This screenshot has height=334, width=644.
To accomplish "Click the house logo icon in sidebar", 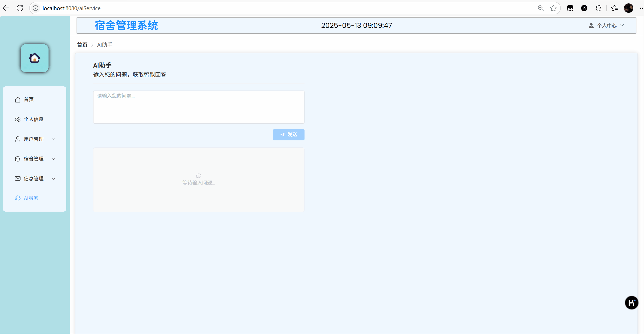I will (x=34, y=58).
